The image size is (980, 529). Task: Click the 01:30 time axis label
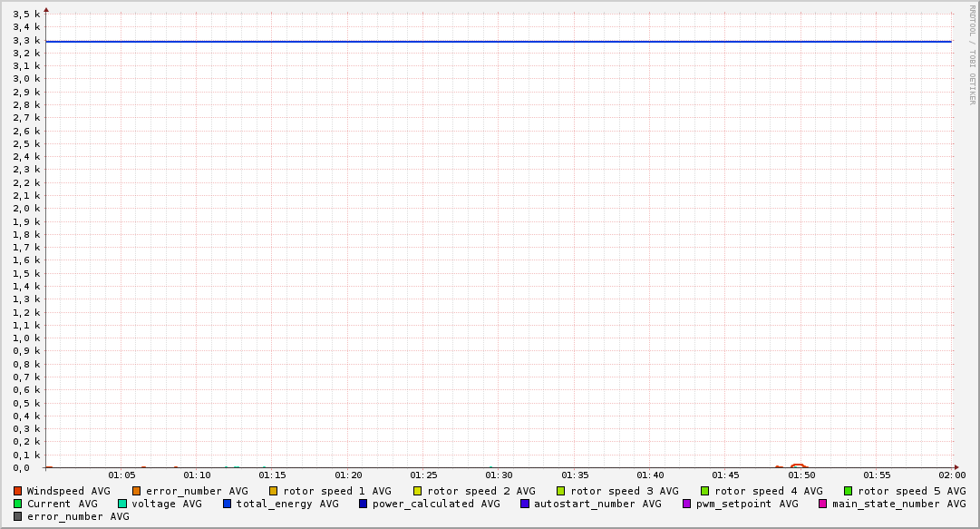click(499, 475)
